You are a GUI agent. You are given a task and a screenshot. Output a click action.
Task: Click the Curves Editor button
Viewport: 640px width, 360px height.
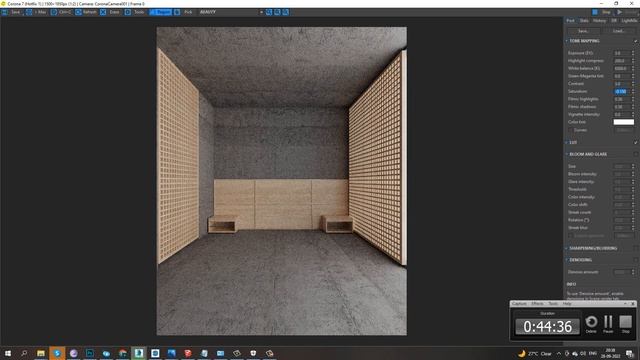(x=623, y=130)
